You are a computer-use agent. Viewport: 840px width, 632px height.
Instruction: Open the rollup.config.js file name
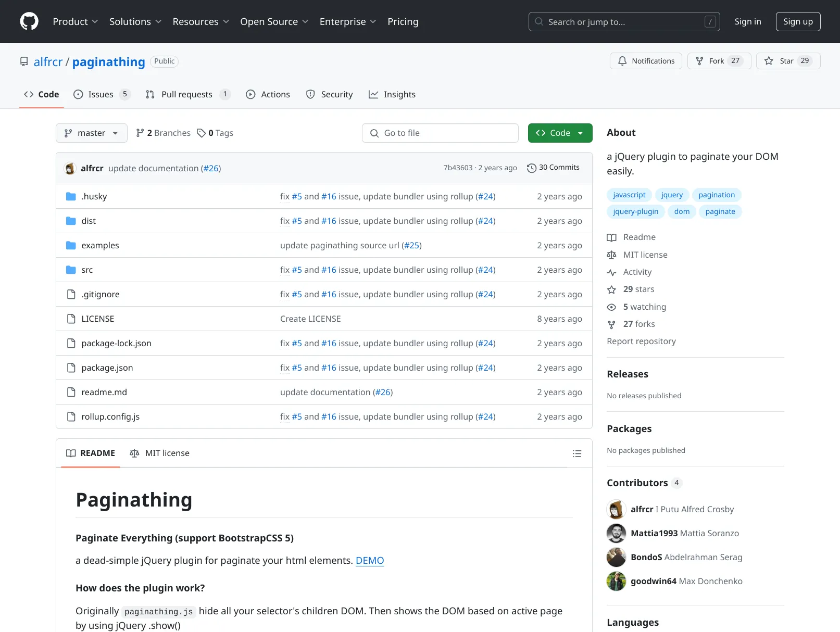click(x=110, y=416)
